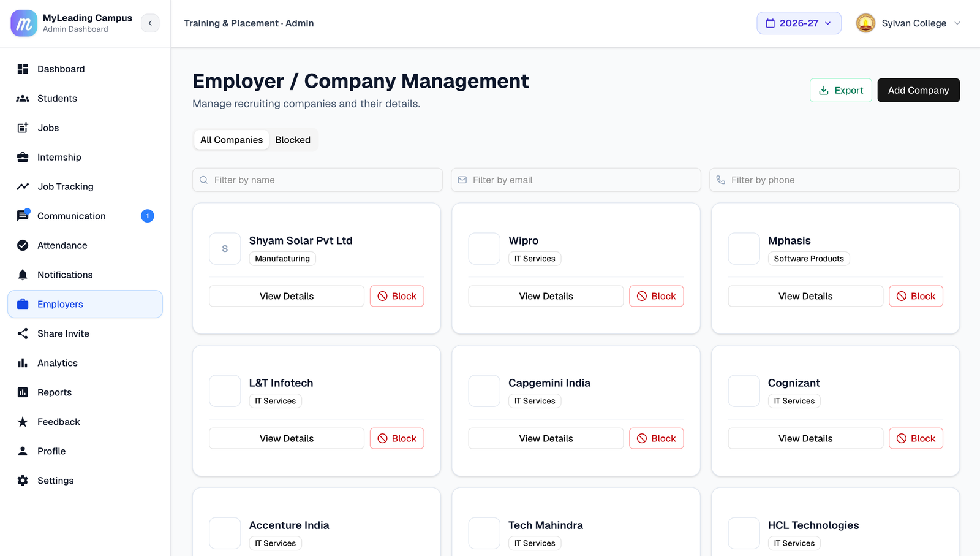The width and height of the screenshot is (980, 556).
Task: Click the Employers briefcase icon
Action: pyautogui.click(x=23, y=304)
